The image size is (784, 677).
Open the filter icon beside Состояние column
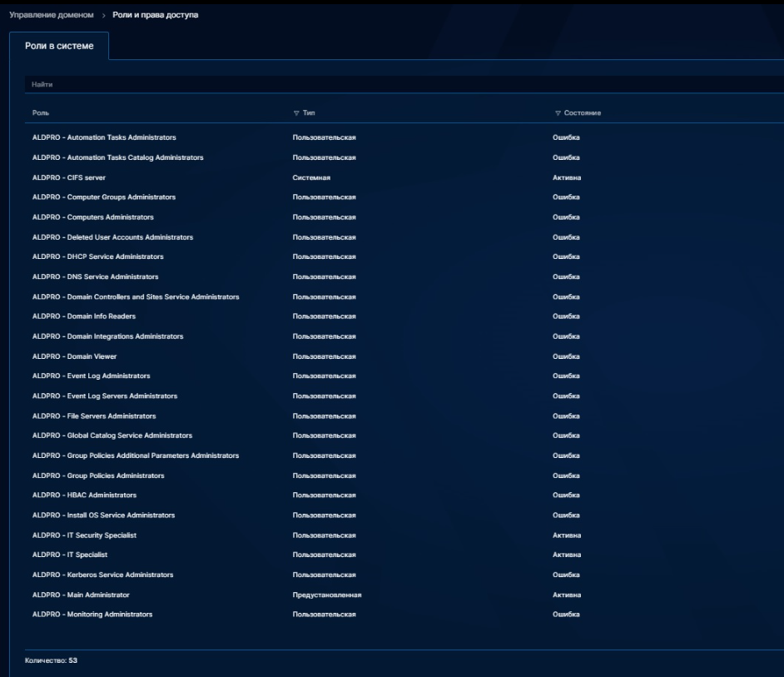(x=558, y=112)
